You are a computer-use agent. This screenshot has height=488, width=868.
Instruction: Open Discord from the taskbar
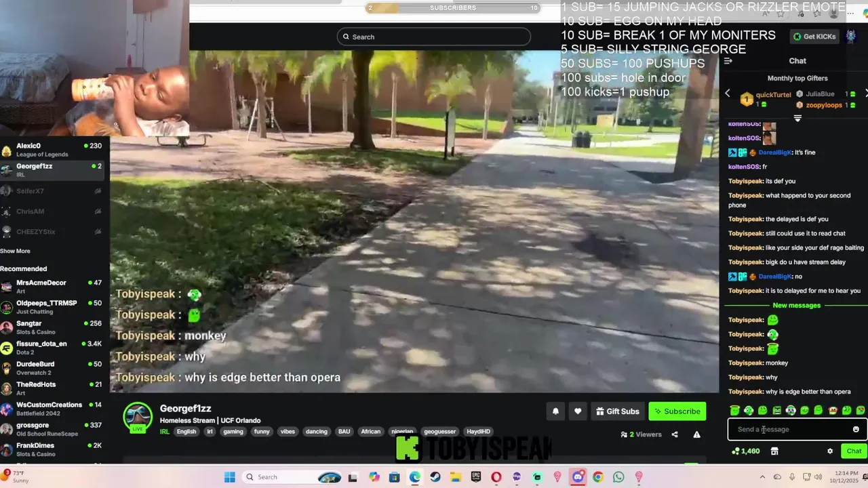coord(578,477)
